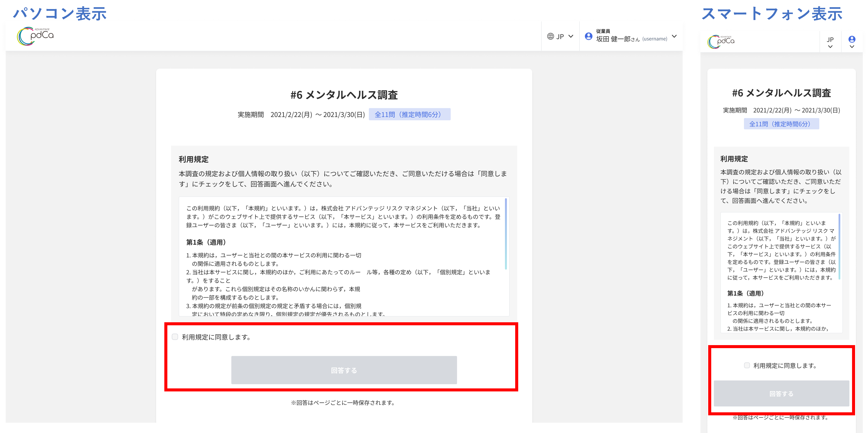Click 第1条（適用）heading in the smartphone terms
The image size is (868, 433).
746,293
